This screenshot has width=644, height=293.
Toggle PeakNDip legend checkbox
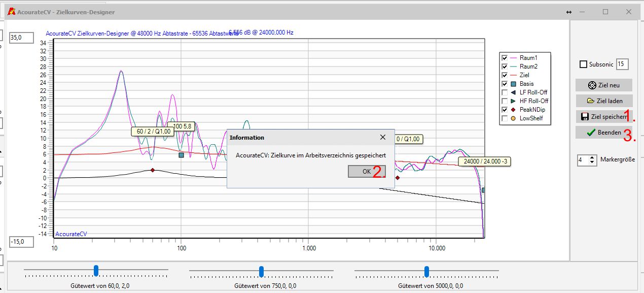(x=505, y=110)
